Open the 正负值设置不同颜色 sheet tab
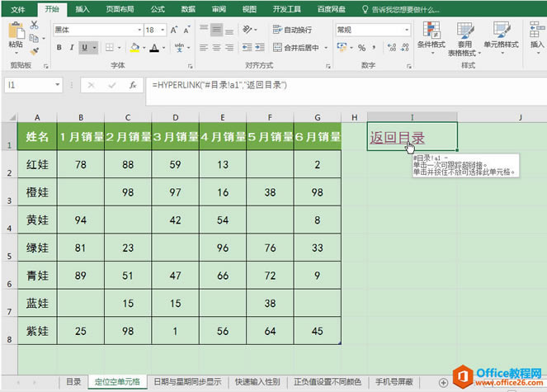This screenshot has height=392, width=547. pyautogui.click(x=328, y=382)
